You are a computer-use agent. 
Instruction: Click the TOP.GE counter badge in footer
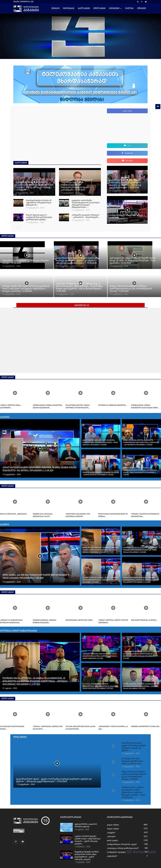19,831
